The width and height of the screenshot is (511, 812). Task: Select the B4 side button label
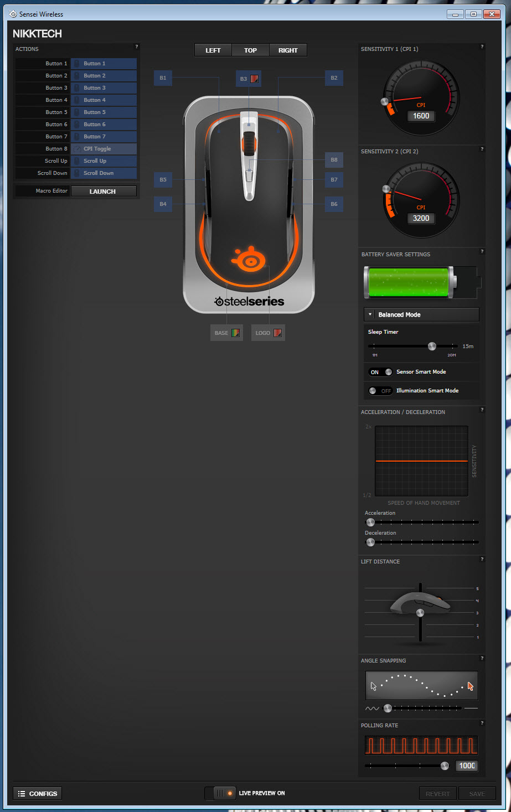[x=163, y=204]
